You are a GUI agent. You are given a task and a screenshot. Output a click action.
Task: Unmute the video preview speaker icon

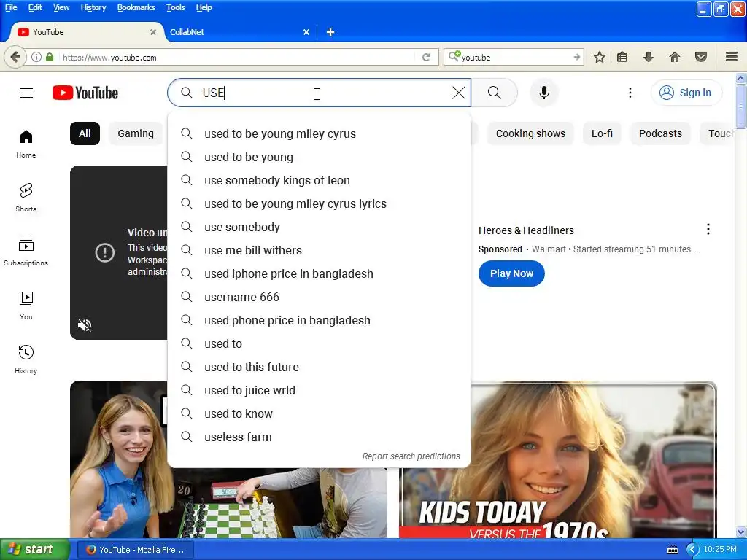85,325
